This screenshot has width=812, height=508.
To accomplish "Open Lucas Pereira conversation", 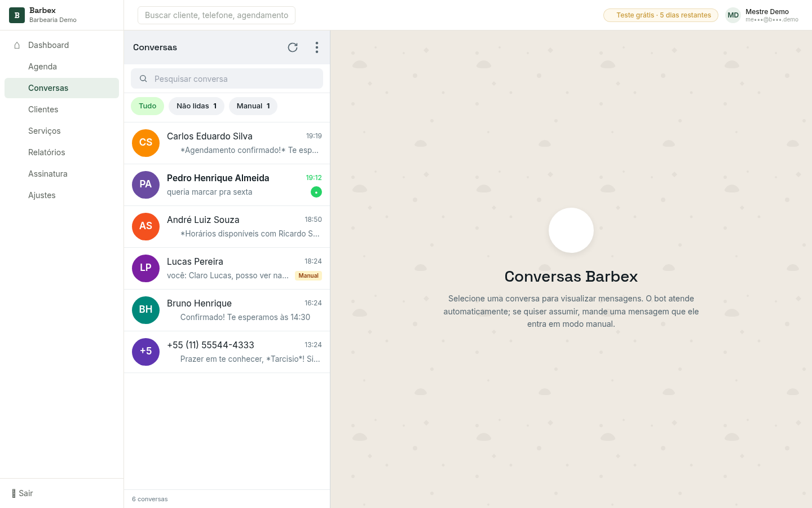I will 227,269.
